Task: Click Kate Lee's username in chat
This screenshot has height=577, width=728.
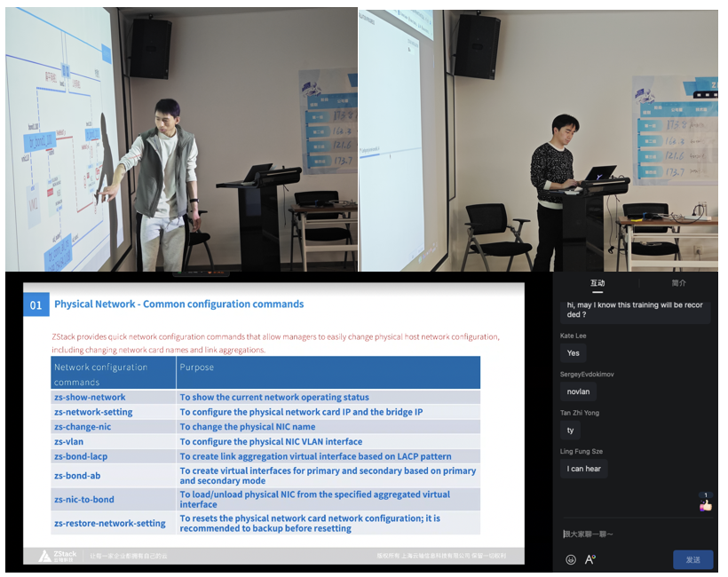Action: point(573,336)
